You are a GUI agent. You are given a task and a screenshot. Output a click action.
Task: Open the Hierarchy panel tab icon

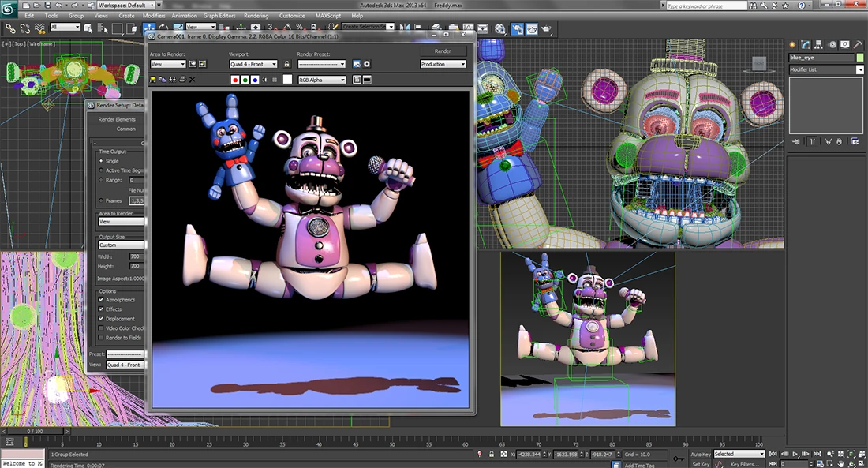(820, 44)
